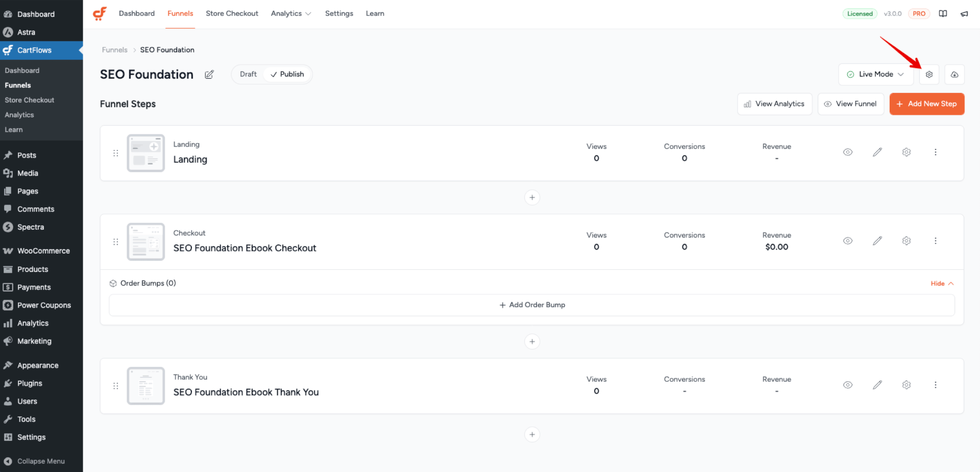Click Add Order Bump
The image size is (980, 472).
(x=532, y=305)
